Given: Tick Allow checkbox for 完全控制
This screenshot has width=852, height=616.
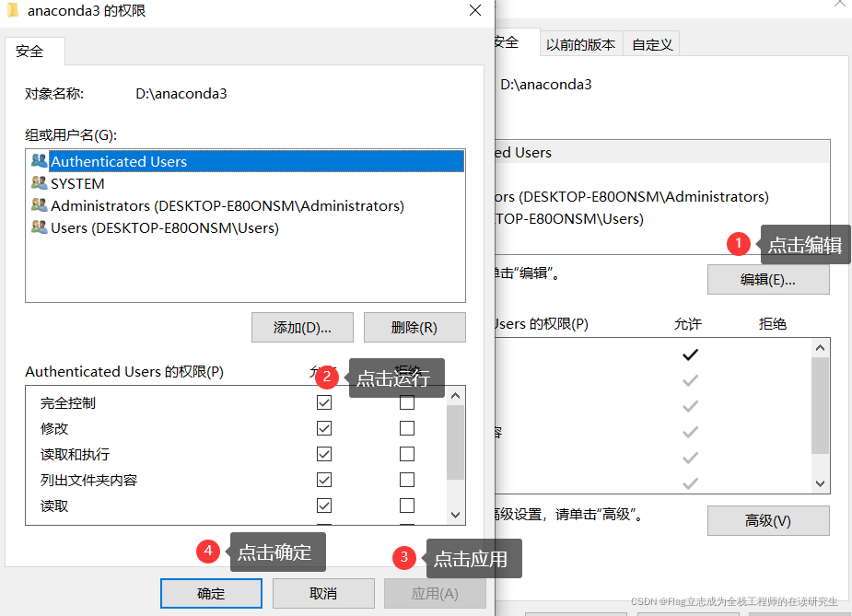Looking at the screenshot, I should (324, 402).
